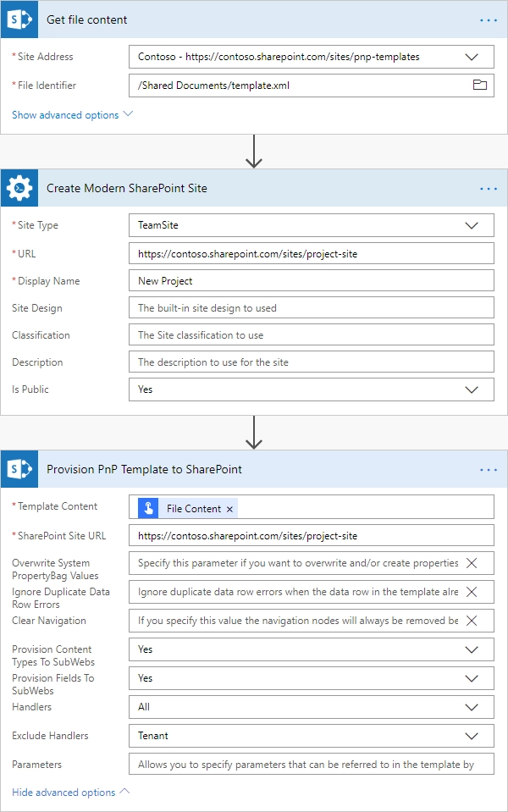
Task: Open the folder picker for File Identifier
Action: click(479, 85)
